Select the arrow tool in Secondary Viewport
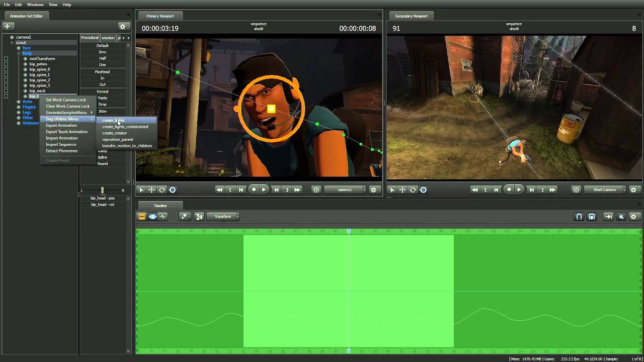 (x=392, y=190)
